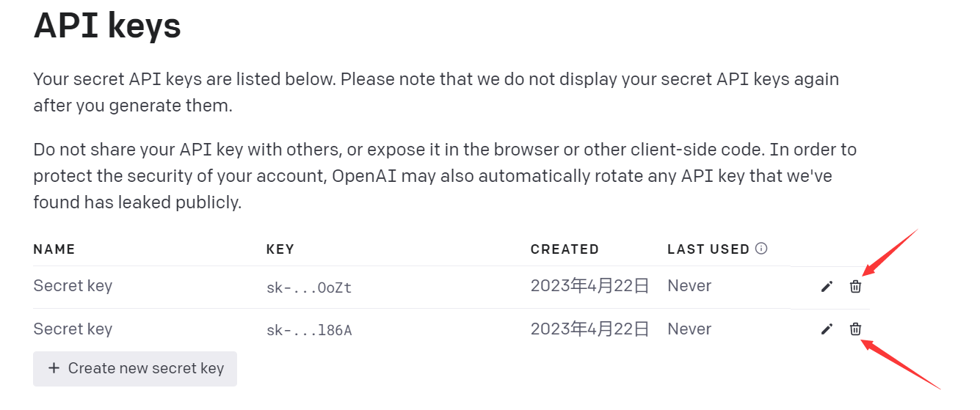The height and width of the screenshot is (410, 980).
Task: Click the first row's Secret key name
Action: pyautogui.click(x=73, y=286)
